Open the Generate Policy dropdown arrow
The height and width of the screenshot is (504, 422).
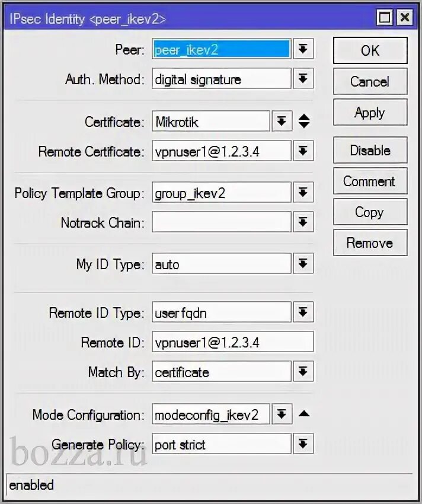coord(303,444)
